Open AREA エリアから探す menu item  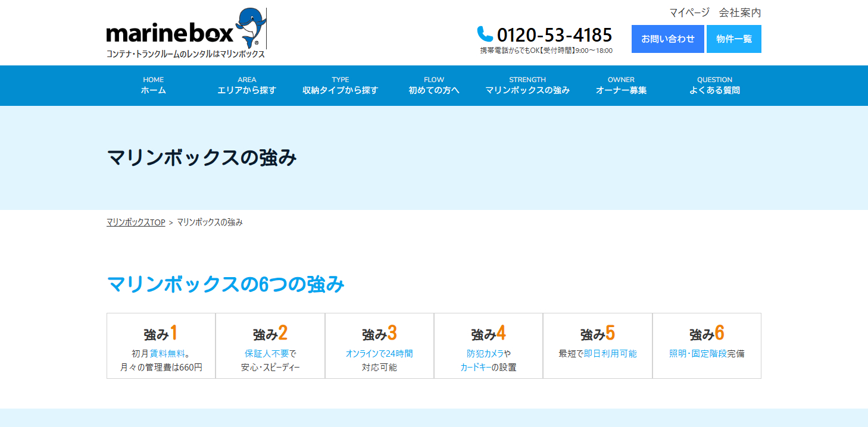[247, 86]
